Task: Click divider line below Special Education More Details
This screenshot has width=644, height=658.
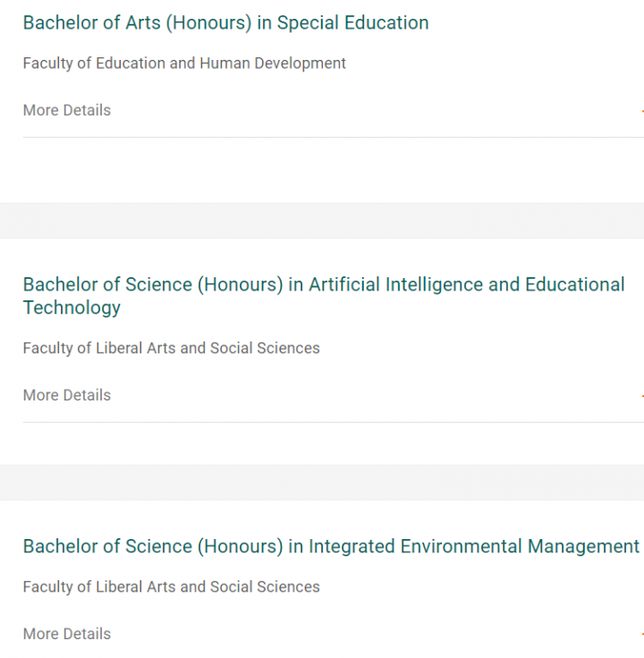Action: 322,137
